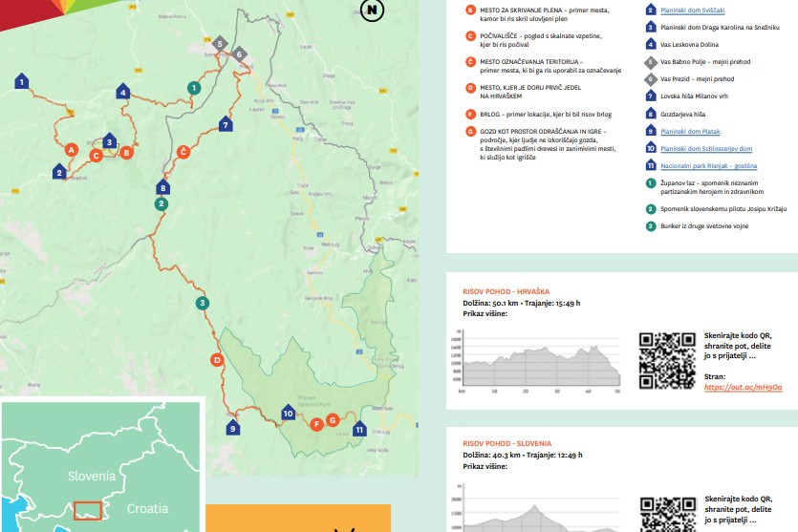798x532 pixels.
Task: Select orange marker G on the map
Action: 333,420
